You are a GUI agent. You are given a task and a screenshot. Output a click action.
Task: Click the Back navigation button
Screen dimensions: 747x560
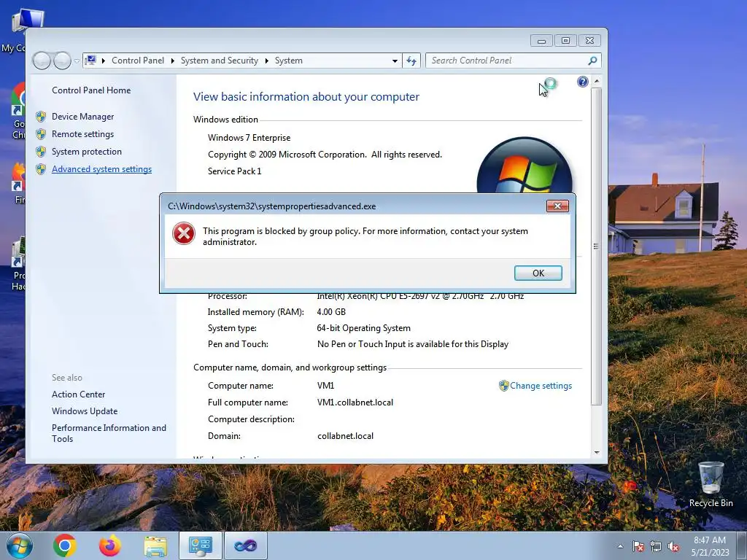pos(42,61)
